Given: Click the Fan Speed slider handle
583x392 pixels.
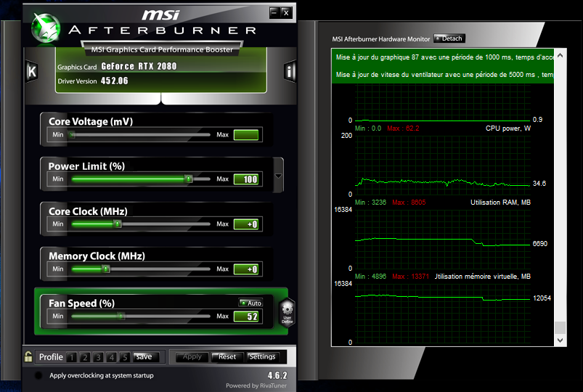Looking at the screenshot, I should [121, 316].
